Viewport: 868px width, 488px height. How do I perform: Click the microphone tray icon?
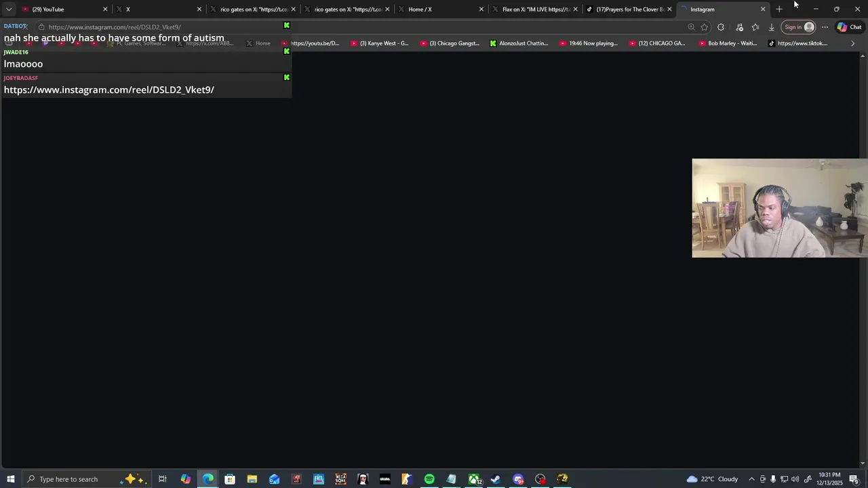773,479
